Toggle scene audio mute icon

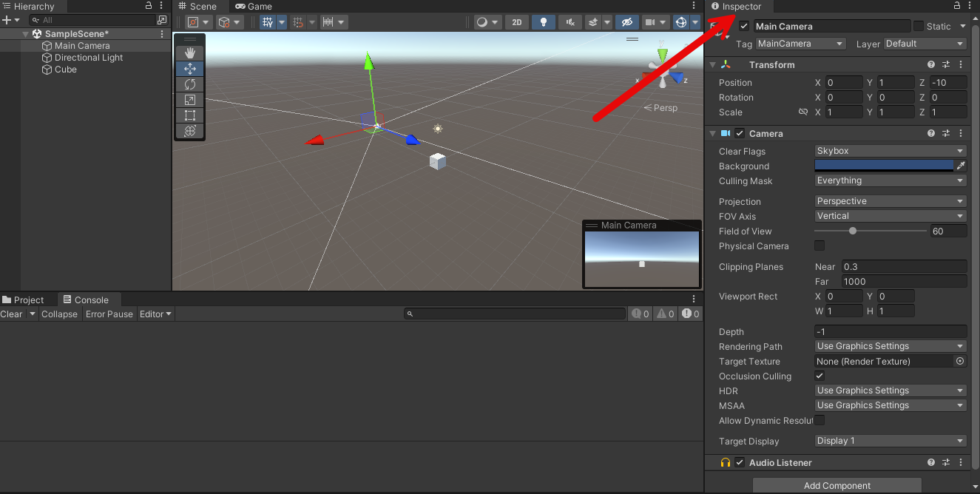570,22
